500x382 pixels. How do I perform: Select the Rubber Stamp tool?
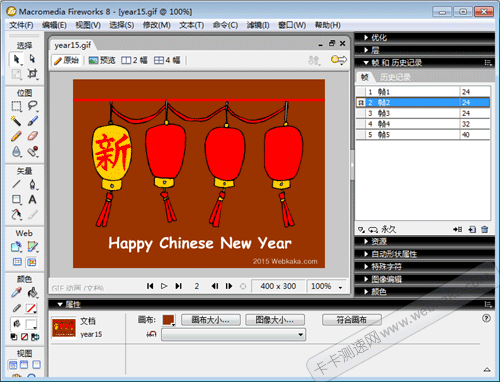tap(32, 151)
